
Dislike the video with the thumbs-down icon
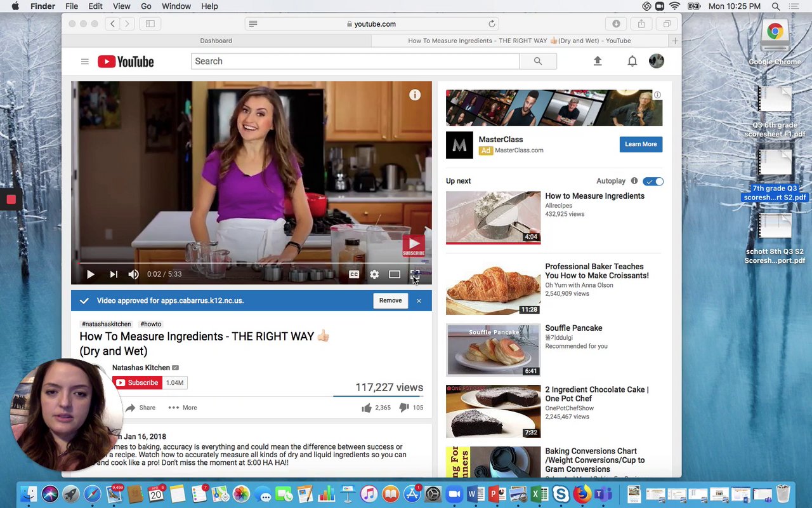click(x=403, y=408)
